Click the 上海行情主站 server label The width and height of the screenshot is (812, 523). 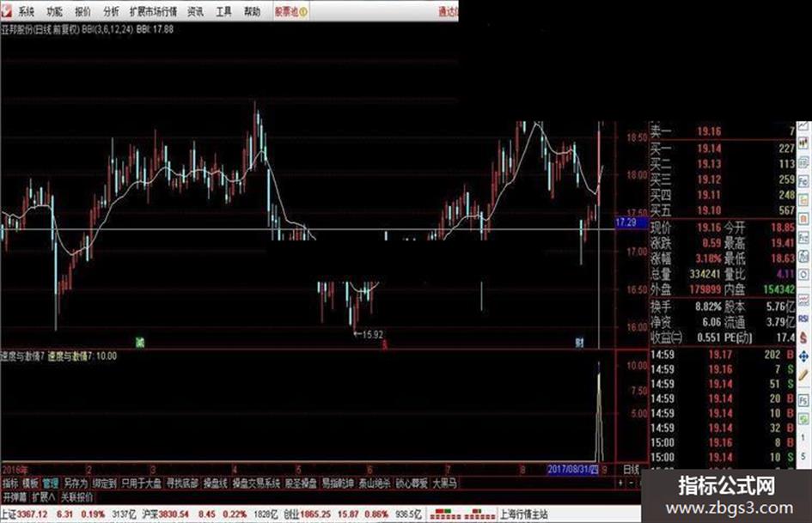click(523, 514)
